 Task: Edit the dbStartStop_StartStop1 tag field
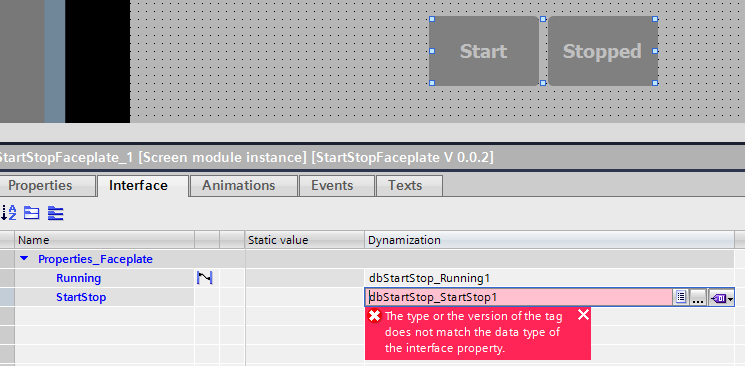pos(519,298)
